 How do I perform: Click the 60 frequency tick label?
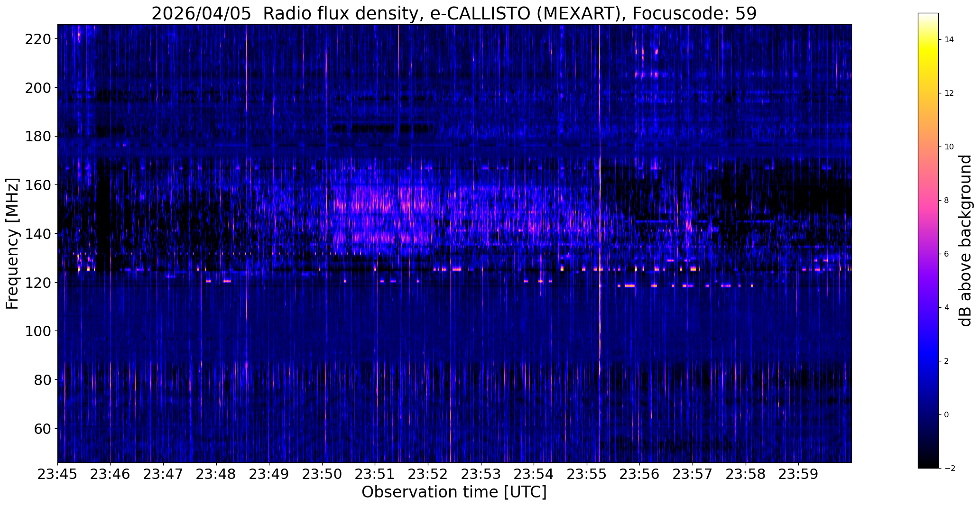pyautogui.click(x=43, y=429)
